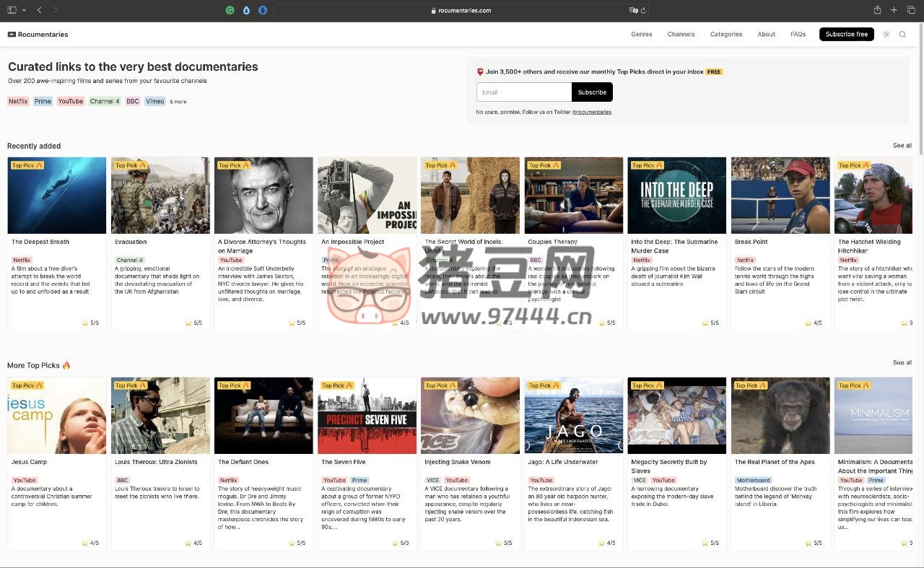Follow the @rocumentaries Twitter link
Screen dimensions: 924x568
coord(591,112)
